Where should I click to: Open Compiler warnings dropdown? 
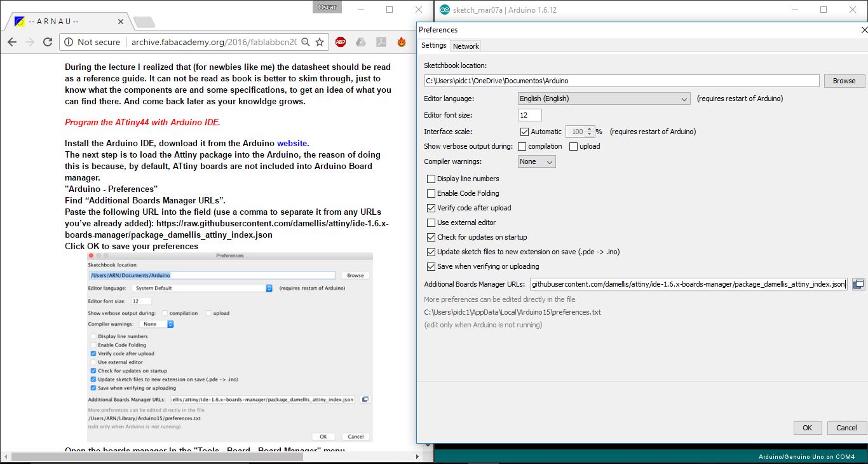[x=537, y=161]
